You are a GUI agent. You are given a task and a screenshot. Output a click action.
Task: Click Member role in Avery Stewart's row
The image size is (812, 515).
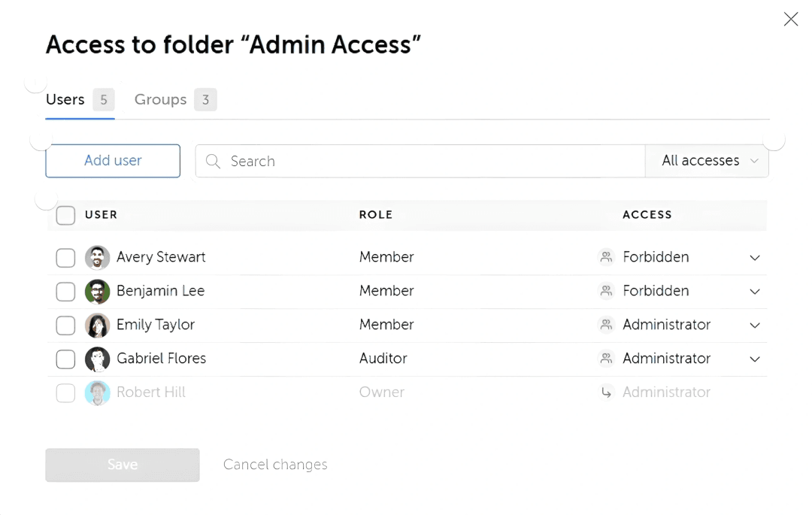click(386, 257)
